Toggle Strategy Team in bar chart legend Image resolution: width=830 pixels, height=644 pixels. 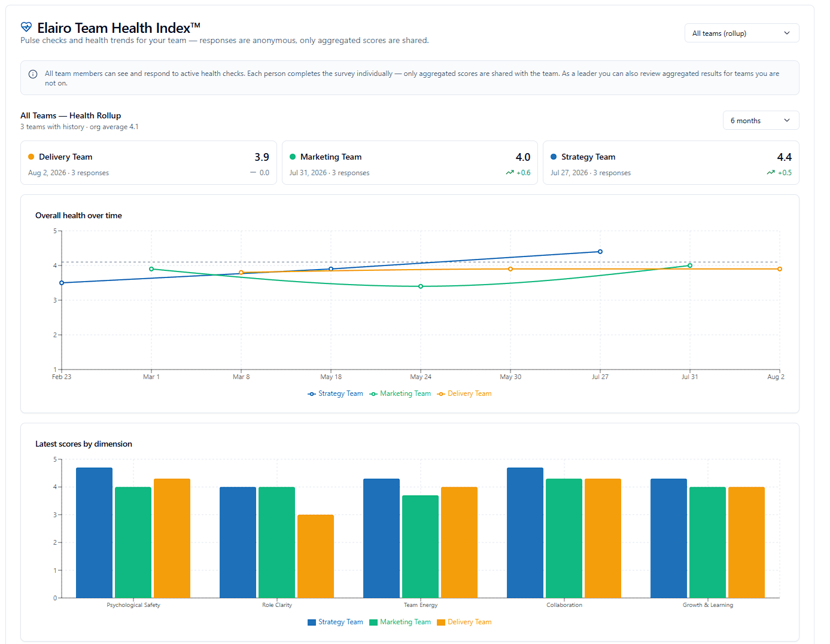tap(335, 622)
